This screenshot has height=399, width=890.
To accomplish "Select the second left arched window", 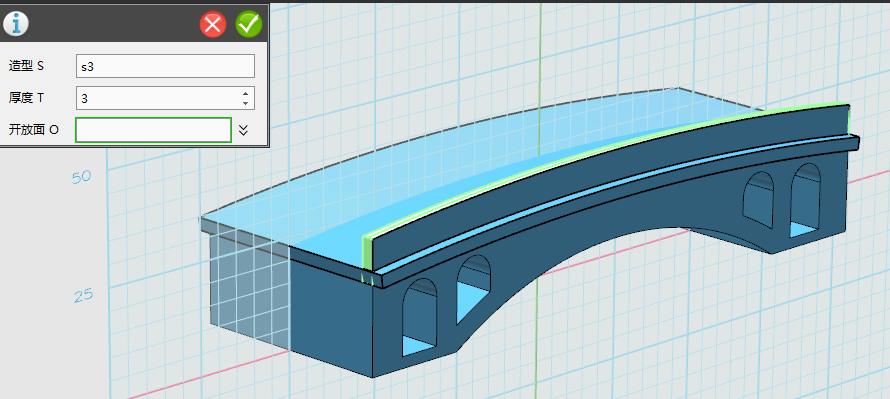I will (x=474, y=289).
